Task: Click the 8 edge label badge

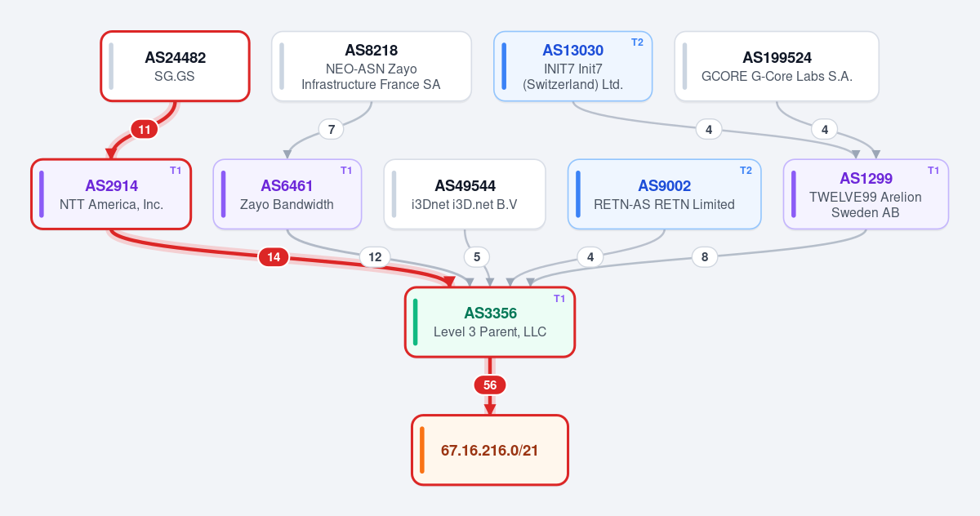Action: pos(705,257)
